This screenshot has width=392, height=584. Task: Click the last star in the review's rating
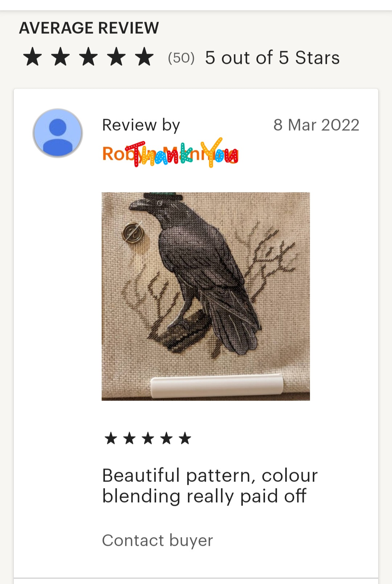185,438
